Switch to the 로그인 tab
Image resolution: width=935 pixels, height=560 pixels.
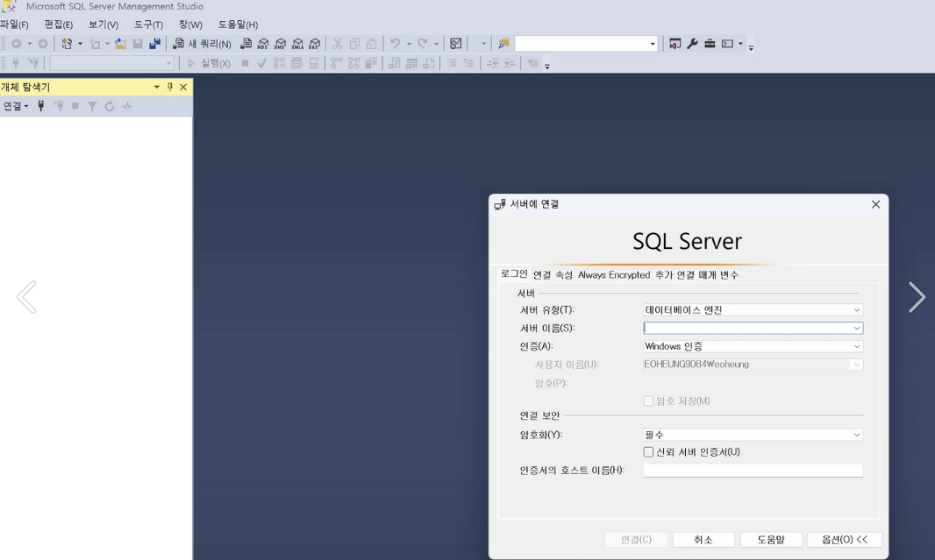(x=514, y=274)
